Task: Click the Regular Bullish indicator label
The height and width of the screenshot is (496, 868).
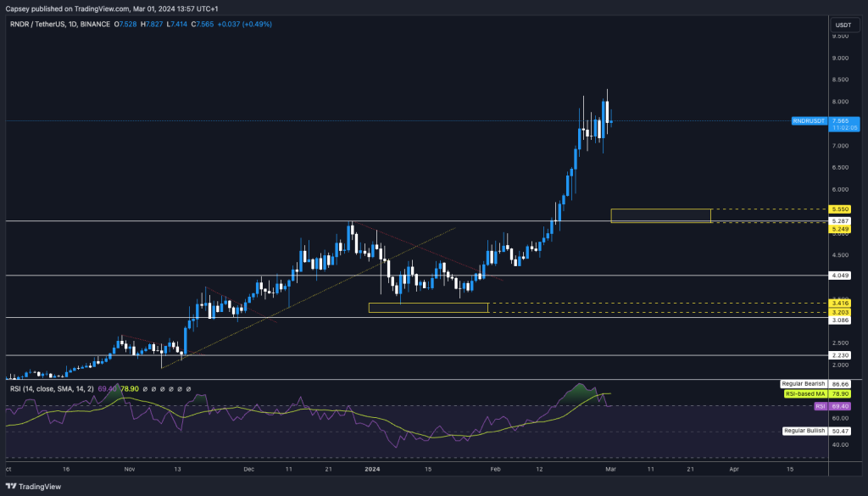Action: click(x=804, y=431)
